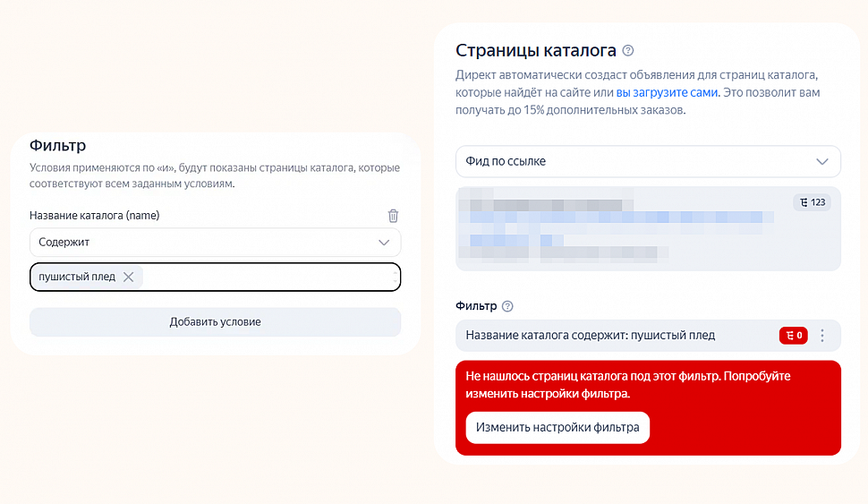Open help icon next to 'Фильтр' label
This screenshot has width=868, height=504.
coord(507,306)
